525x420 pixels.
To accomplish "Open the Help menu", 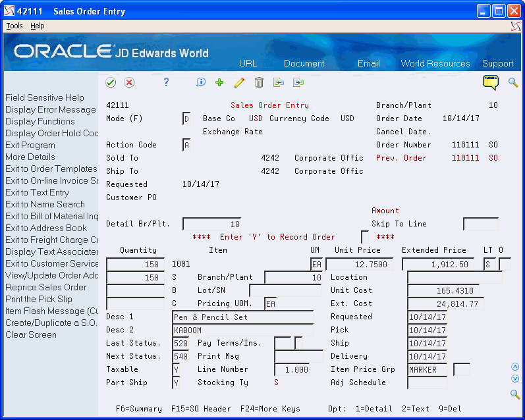I will pos(37,26).
